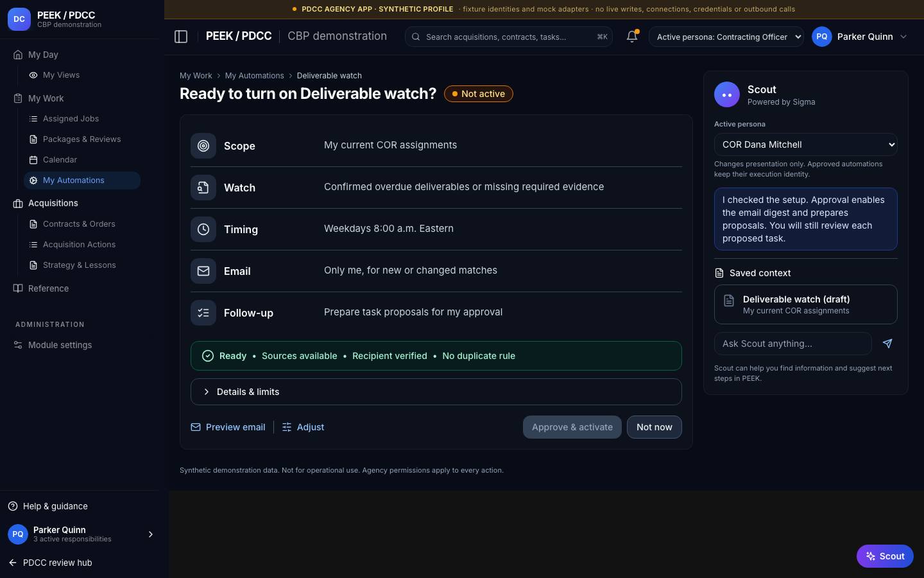Screen dimensions: 924x578
Task: Click Not now button
Action: 654,427
